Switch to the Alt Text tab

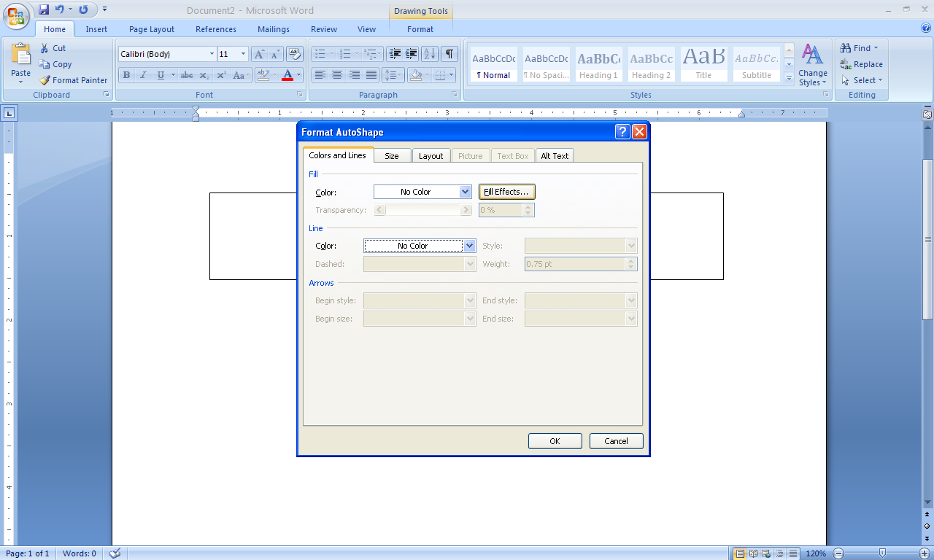point(555,156)
